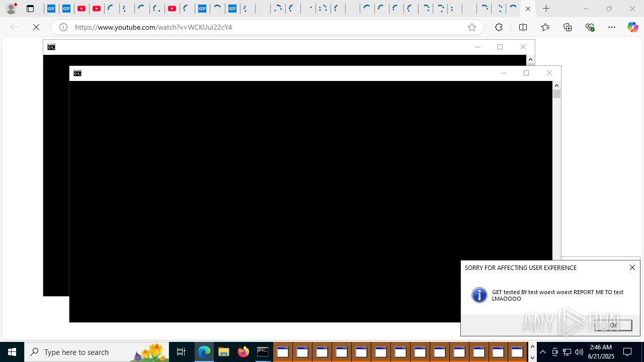Click the blue info icon in dialog
Image resolution: width=644 pixels, height=362 pixels.
[479, 295]
